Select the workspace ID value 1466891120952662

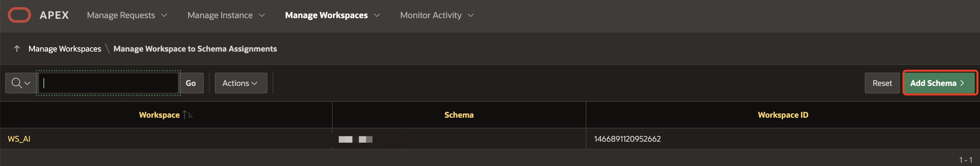tap(627, 139)
